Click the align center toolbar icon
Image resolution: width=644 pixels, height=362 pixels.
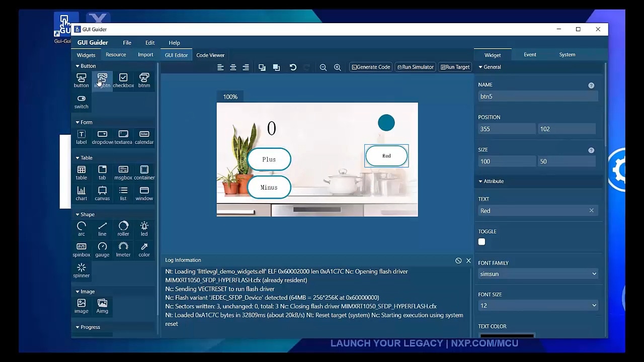pyautogui.click(x=233, y=67)
